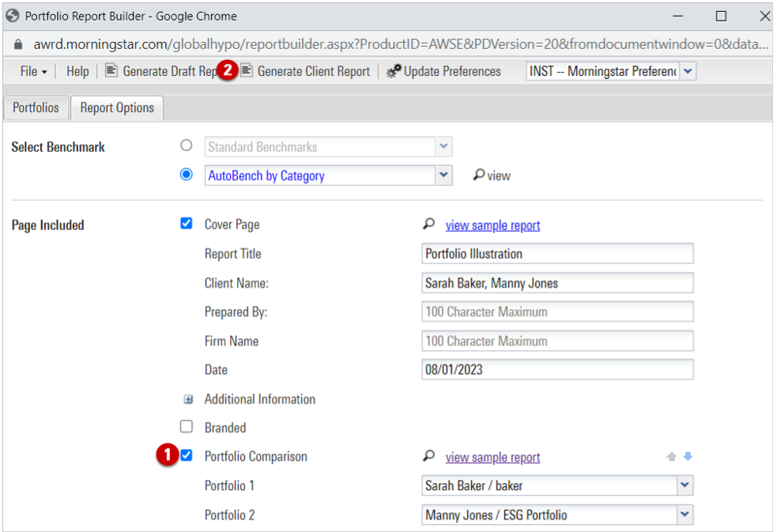The image size is (773, 532).
Task: Click the Date input field
Action: click(x=557, y=369)
